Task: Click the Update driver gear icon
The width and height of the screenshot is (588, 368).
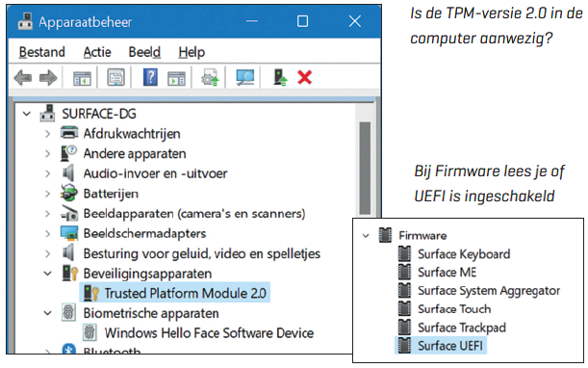Action: 210,77
